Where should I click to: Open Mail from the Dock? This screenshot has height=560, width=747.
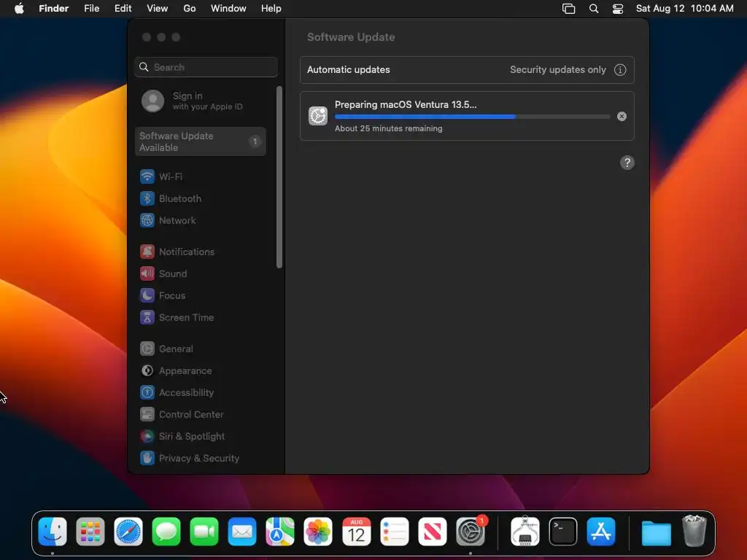point(242,532)
